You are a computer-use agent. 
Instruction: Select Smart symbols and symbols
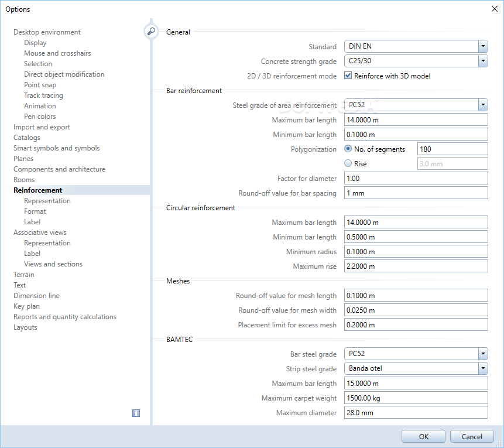[57, 148]
